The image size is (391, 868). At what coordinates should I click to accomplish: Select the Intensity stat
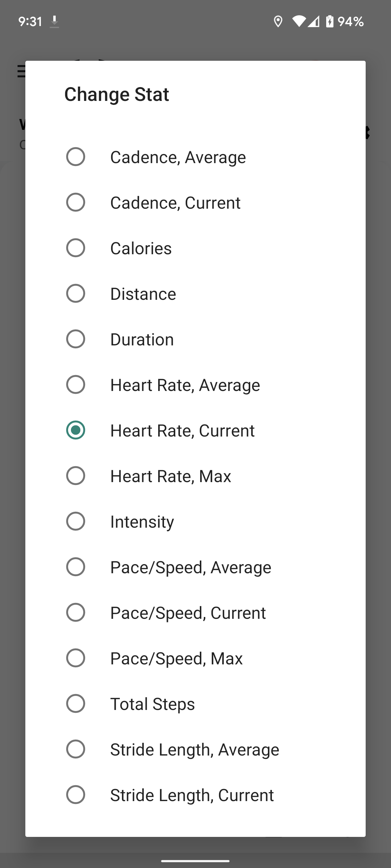pos(142,521)
